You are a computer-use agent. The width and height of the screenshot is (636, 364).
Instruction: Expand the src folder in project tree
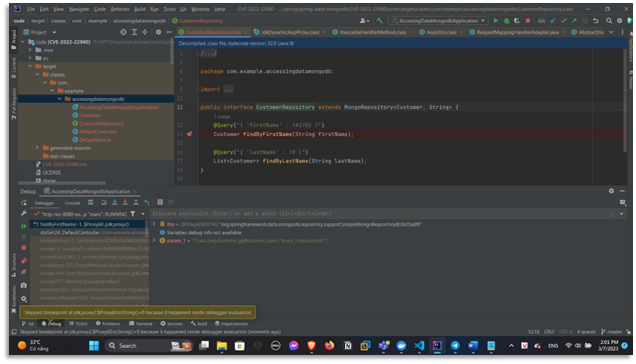[x=30, y=58]
